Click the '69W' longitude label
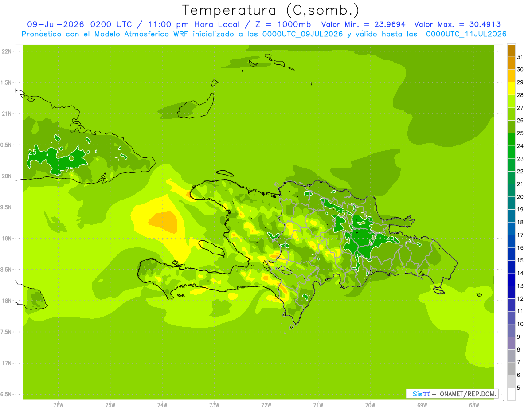The image size is (532, 411). tap(422, 405)
